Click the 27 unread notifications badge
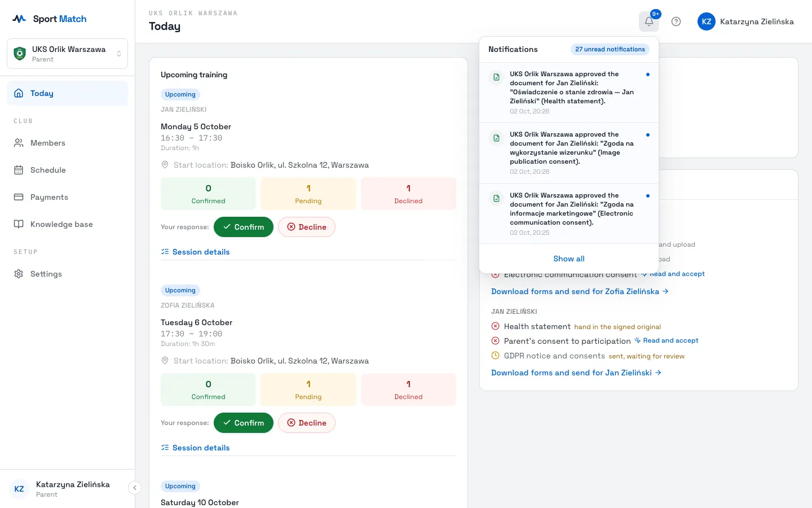Image resolution: width=812 pixels, height=508 pixels. point(610,49)
